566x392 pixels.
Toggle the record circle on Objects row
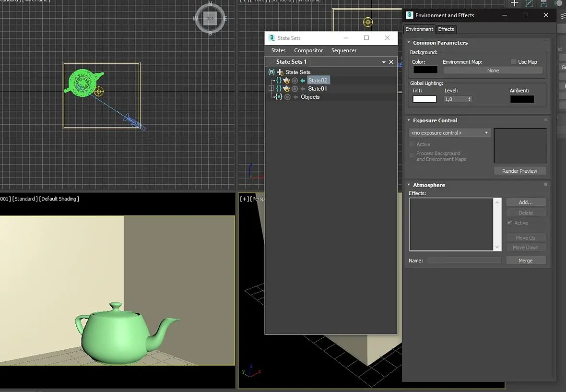pos(287,97)
